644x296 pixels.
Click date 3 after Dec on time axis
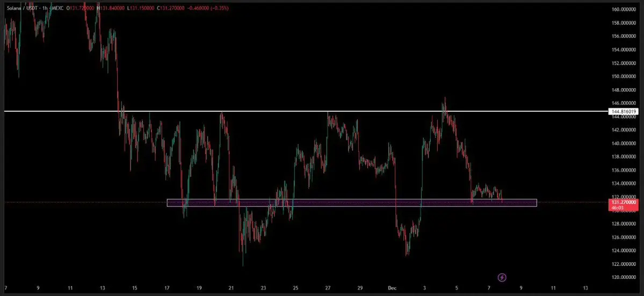pyautogui.click(x=424, y=288)
